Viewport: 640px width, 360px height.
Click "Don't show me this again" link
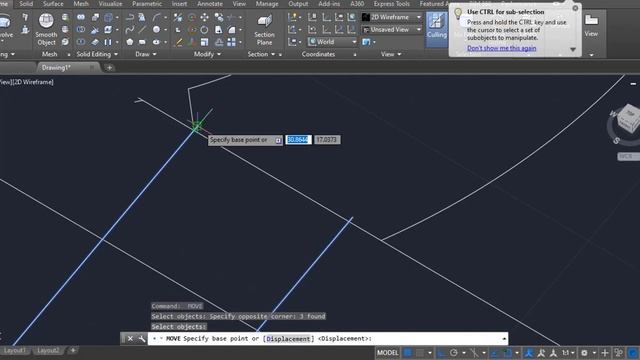click(x=502, y=48)
